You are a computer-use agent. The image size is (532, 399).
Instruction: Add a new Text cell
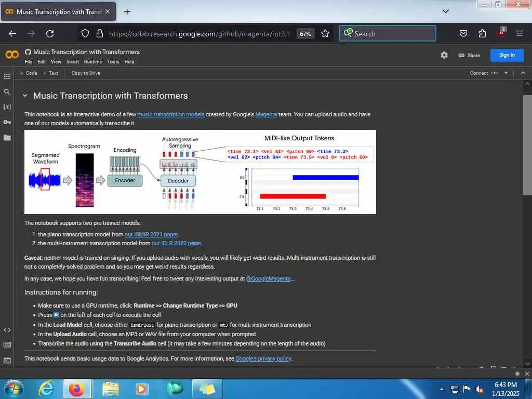pos(50,73)
